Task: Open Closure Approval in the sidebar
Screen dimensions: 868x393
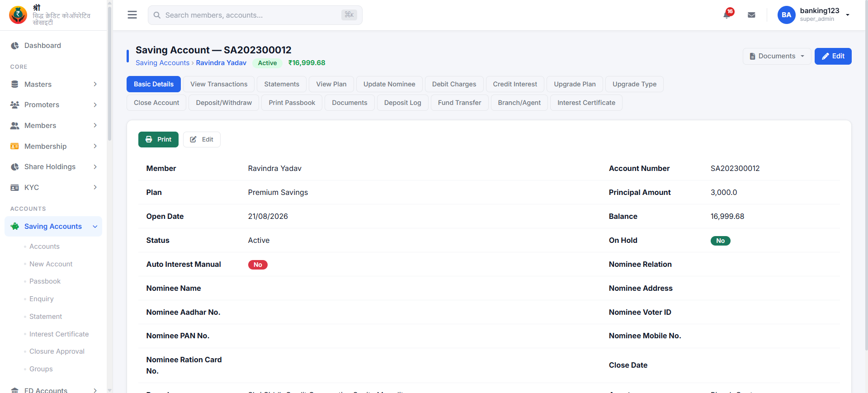Action: 57,351
